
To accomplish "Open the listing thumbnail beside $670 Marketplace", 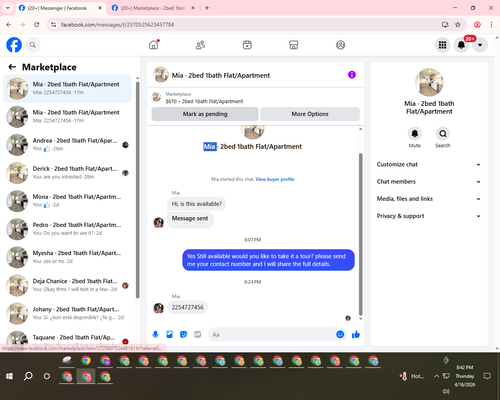I will pyautogui.click(x=156, y=97).
